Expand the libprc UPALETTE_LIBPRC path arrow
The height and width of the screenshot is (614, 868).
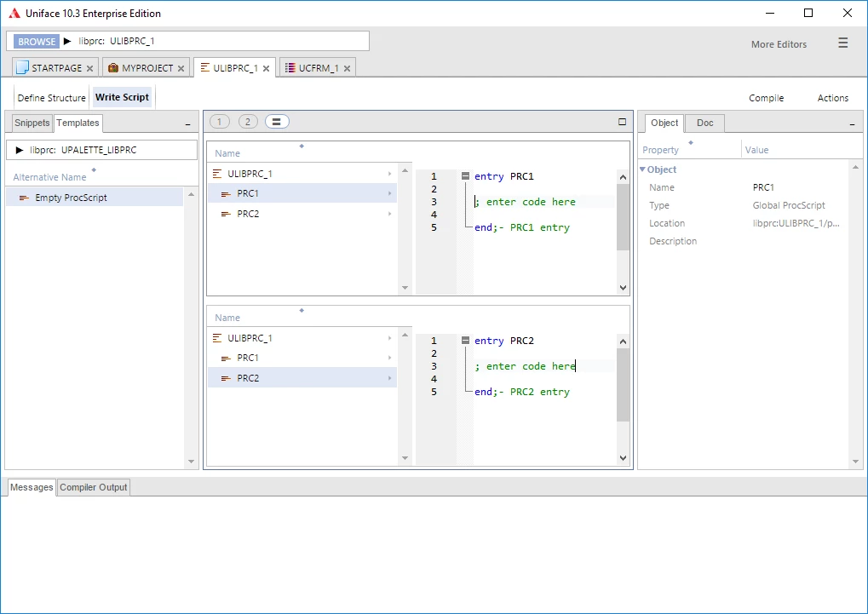point(20,150)
